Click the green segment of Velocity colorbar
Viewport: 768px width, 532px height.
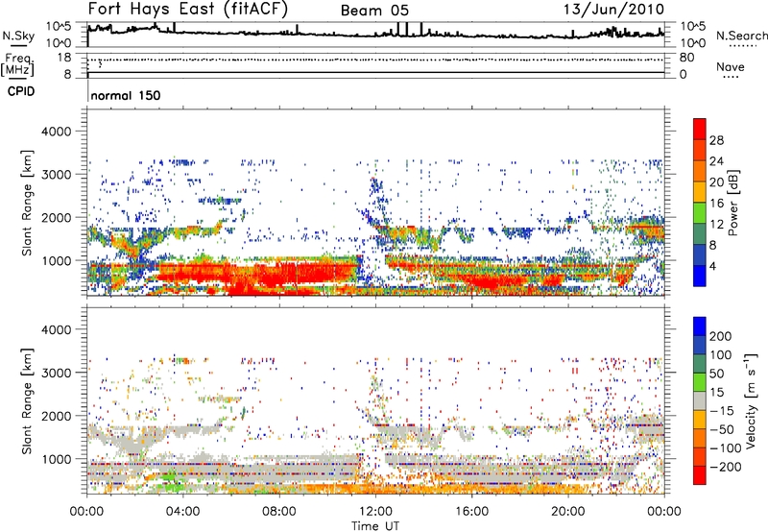(700, 382)
